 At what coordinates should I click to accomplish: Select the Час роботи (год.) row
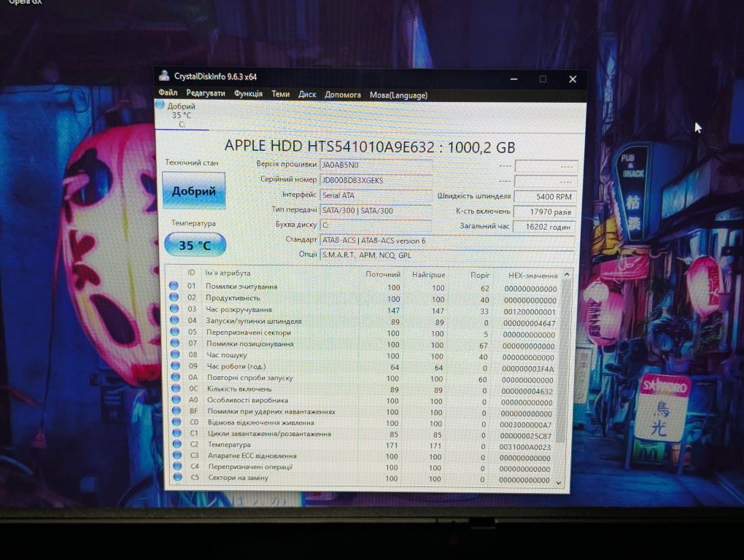pyautogui.click(x=365, y=367)
